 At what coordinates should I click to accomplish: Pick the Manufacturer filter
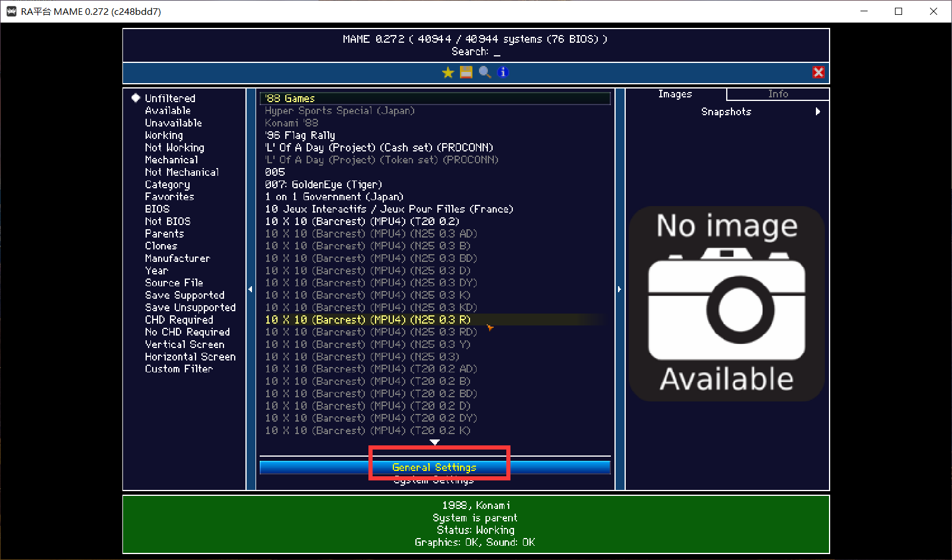pyautogui.click(x=178, y=258)
